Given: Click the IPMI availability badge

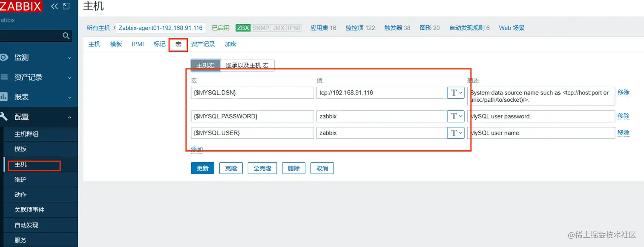Looking at the screenshot, I should click(294, 28).
